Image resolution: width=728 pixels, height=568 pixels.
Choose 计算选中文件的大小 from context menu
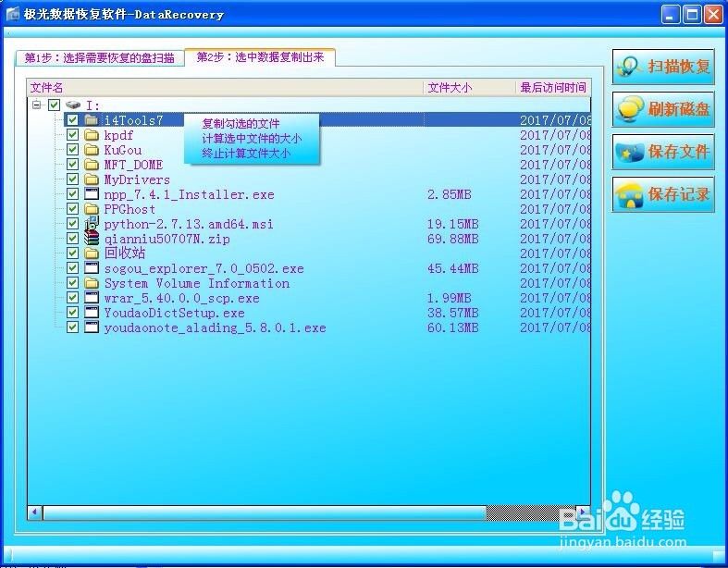(x=252, y=139)
